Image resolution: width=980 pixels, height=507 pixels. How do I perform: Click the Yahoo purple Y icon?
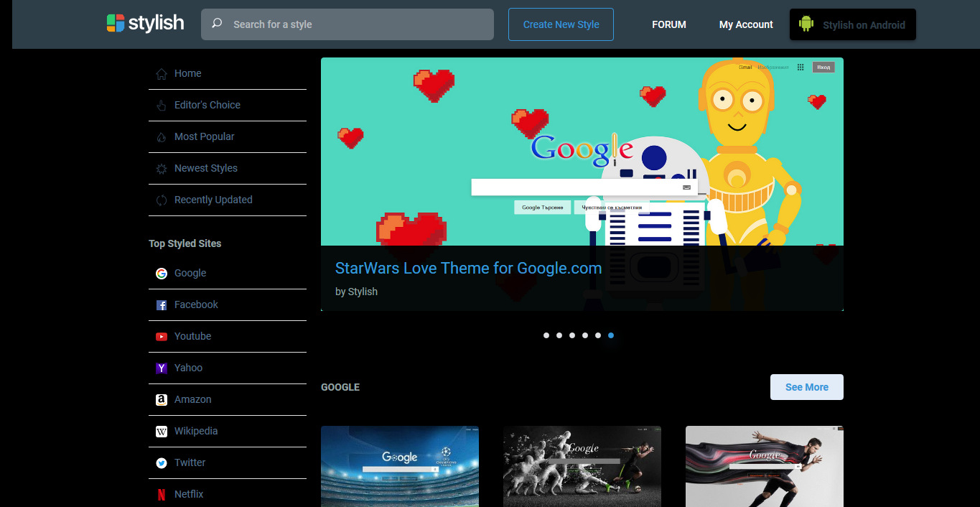pos(162,368)
